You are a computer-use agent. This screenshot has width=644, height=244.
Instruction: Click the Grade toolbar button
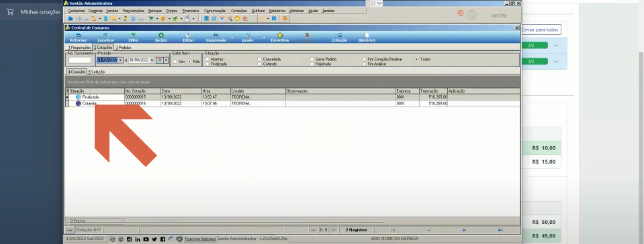(x=248, y=38)
